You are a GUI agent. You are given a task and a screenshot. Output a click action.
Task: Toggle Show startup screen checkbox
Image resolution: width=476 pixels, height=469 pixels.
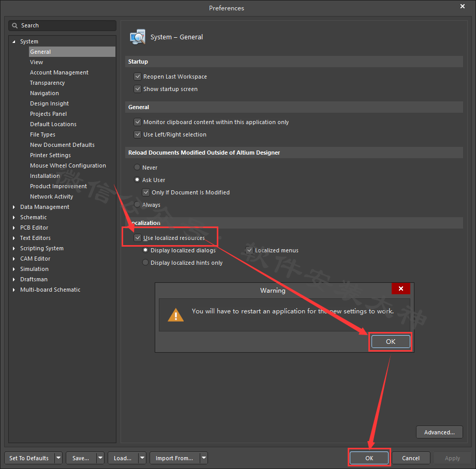coord(138,89)
